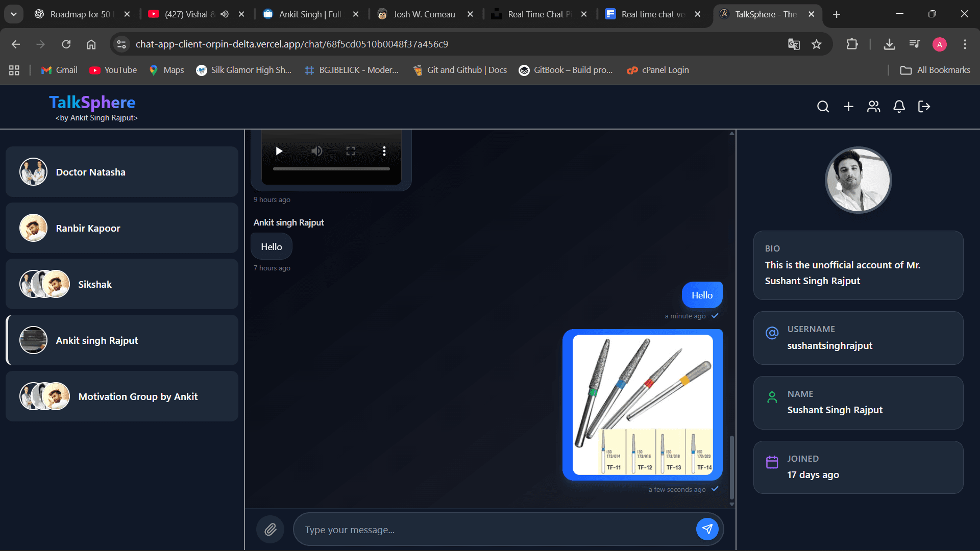Attach a file with the paperclip icon
This screenshot has height=551, width=980.
coord(270,529)
